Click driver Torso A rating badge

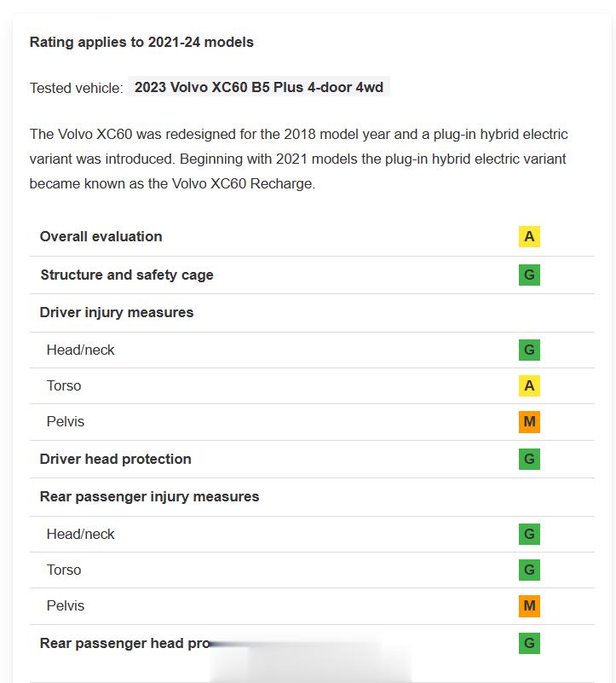tap(529, 385)
